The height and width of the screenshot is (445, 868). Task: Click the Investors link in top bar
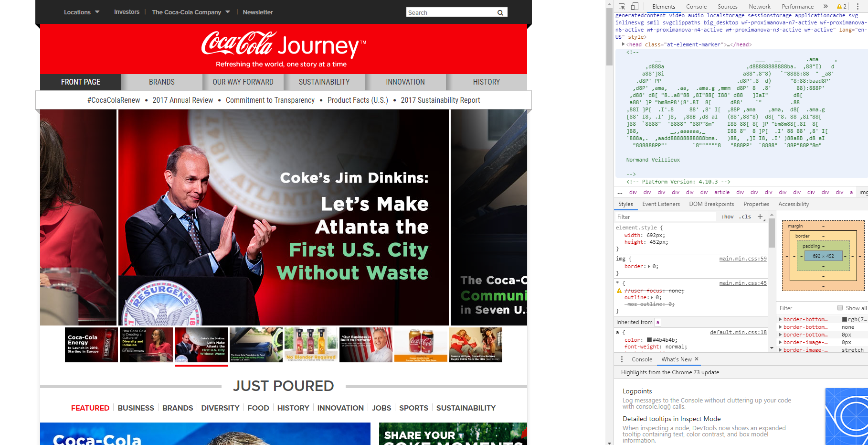[x=127, y=12]
